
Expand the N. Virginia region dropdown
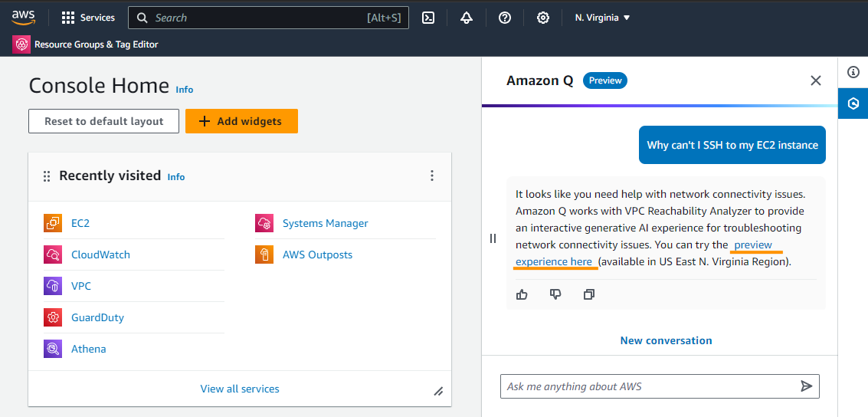[x=602, y=18]
